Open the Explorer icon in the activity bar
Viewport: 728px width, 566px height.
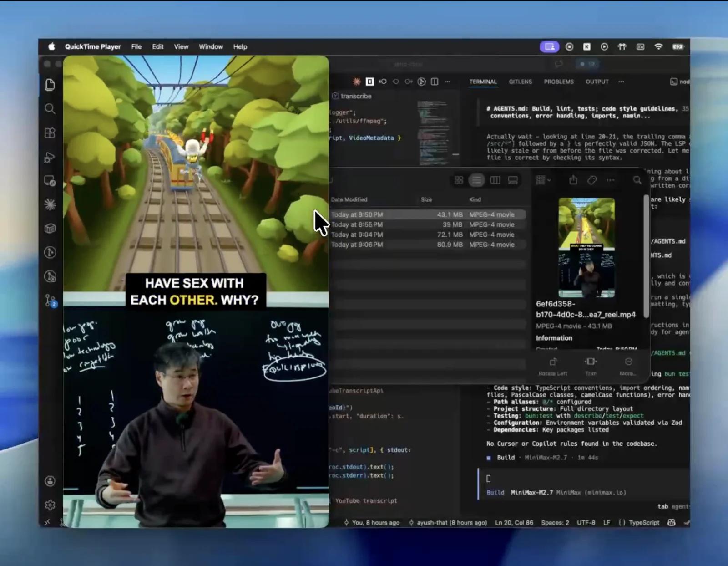click(x=50, y=85)
